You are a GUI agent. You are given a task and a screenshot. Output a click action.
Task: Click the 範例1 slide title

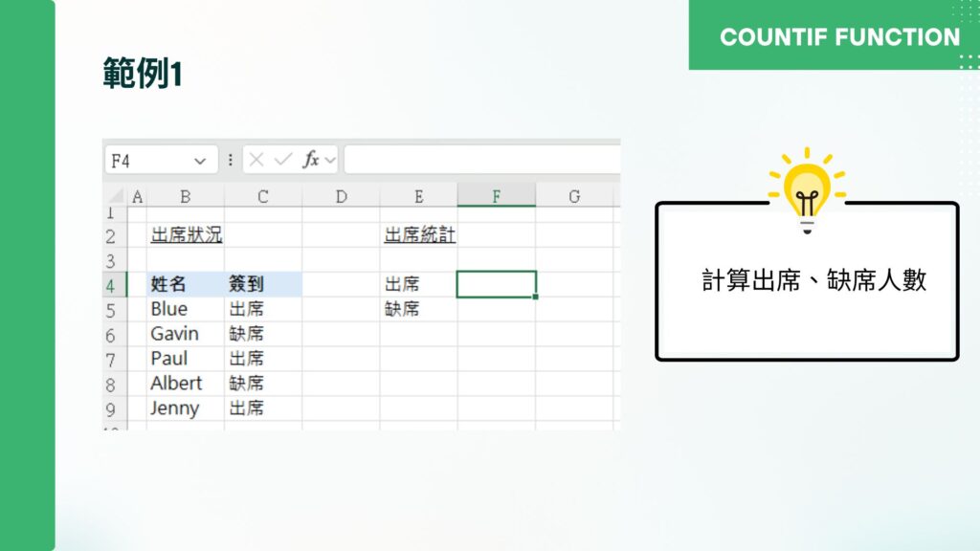point(143,73)
